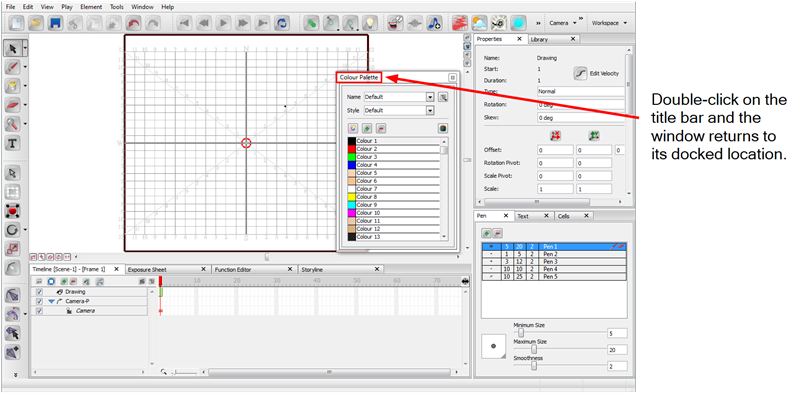The width and height of the screenshot is (796, 393).
Task: Toggle the Camera-P layer checkbox
Action: pyautogui.click(x=40, y=301)
